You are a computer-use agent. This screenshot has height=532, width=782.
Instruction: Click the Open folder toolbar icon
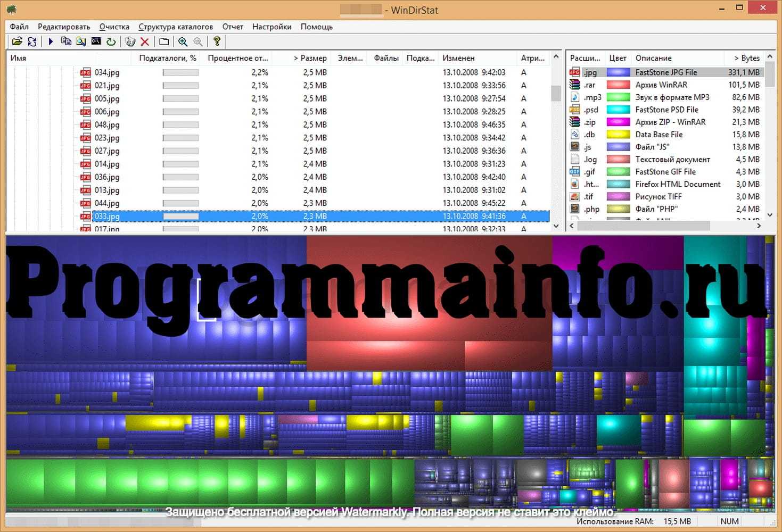point(17,41)
